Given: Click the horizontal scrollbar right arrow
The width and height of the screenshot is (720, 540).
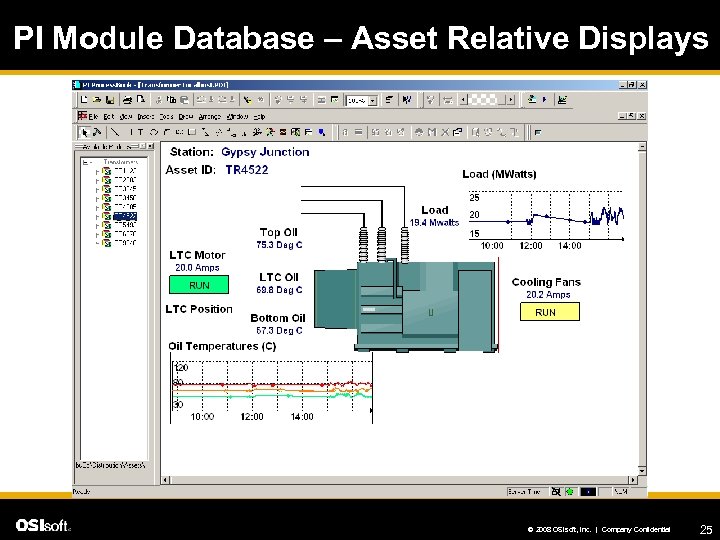Looking at the screenshot, I should pyautogui.click(x=633, y=480).
